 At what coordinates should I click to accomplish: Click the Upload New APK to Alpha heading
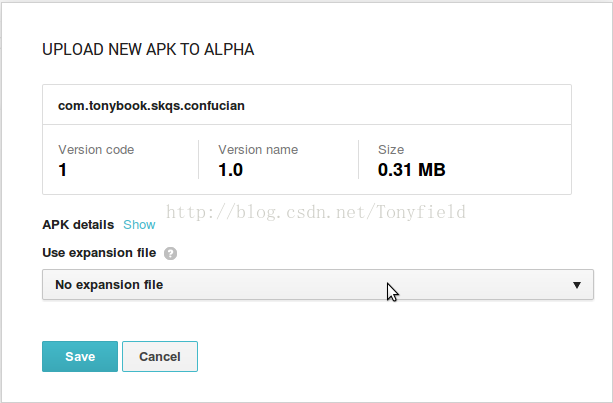(148, 50)
